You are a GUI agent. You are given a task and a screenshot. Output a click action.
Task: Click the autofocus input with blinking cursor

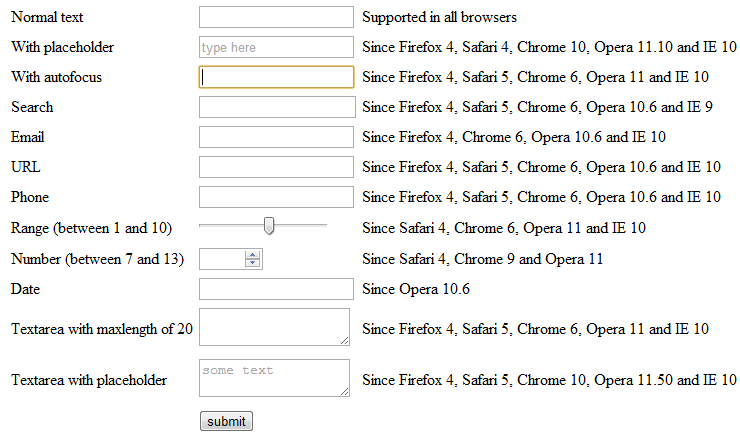click(x=277, y=77)
